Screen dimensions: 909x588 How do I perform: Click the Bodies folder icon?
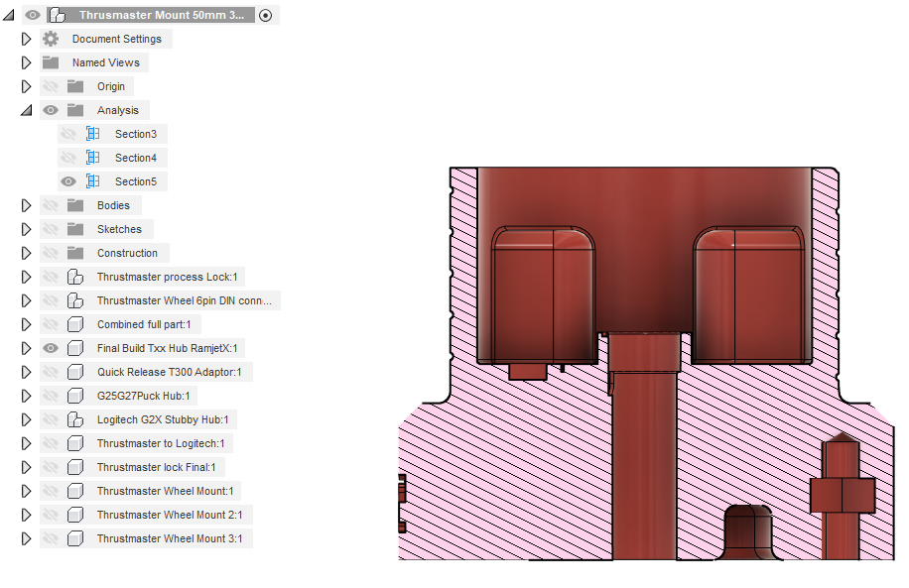[x=75, y=205]
